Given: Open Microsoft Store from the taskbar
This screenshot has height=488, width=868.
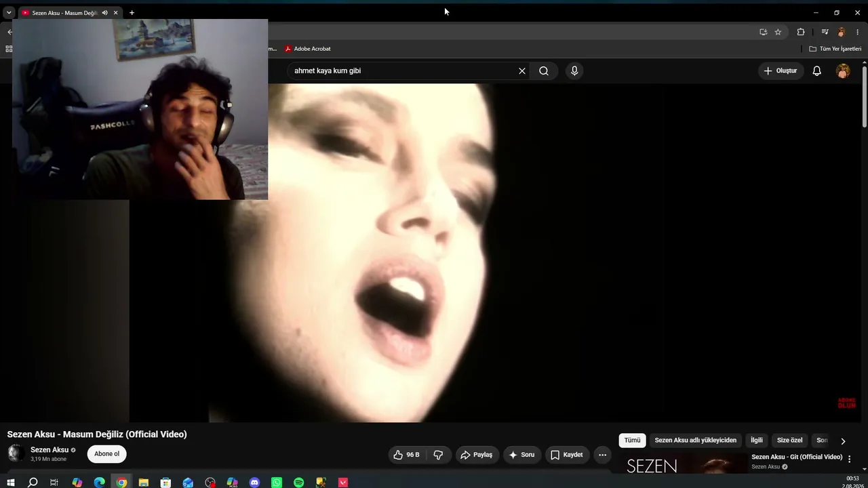Looking at the screenshot, I should [165, 483].
